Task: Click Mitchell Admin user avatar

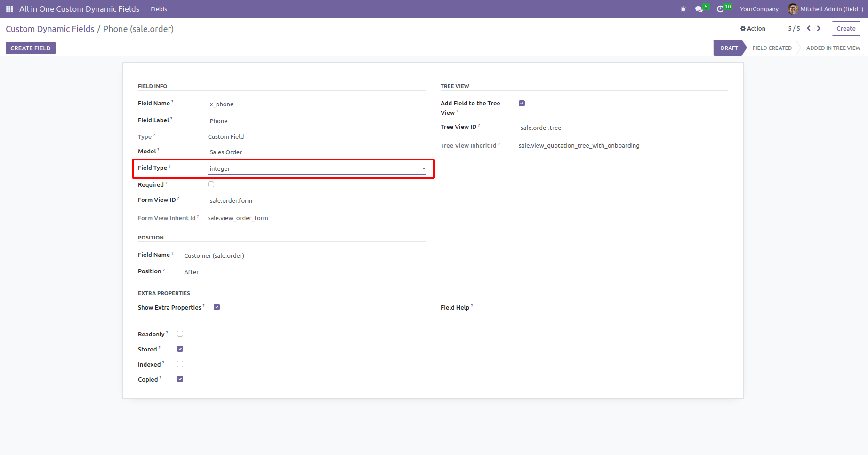Action: [x=793, y=9]
